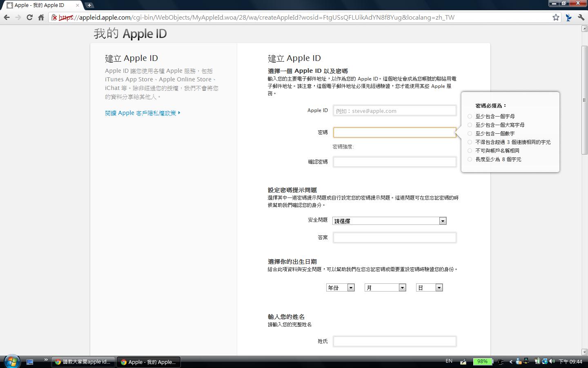
Task: Click the 答案 answer field
Action: pos(394,237)
